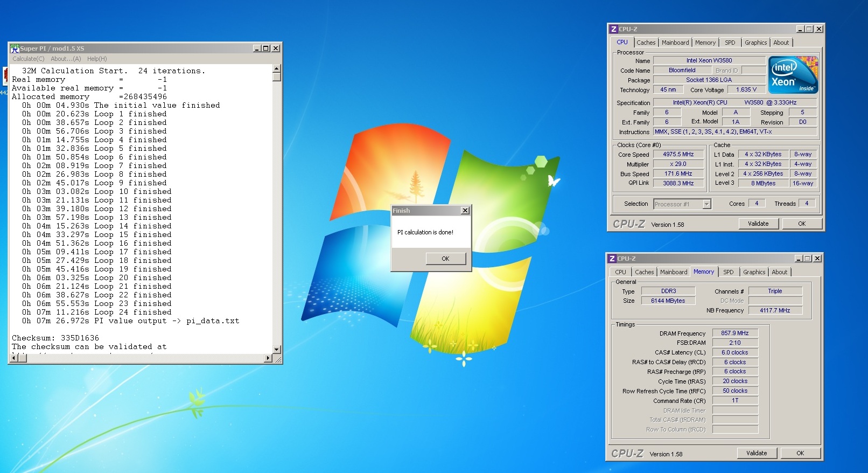
Task: Minimize the Super PI window
Action: (257, 48)
